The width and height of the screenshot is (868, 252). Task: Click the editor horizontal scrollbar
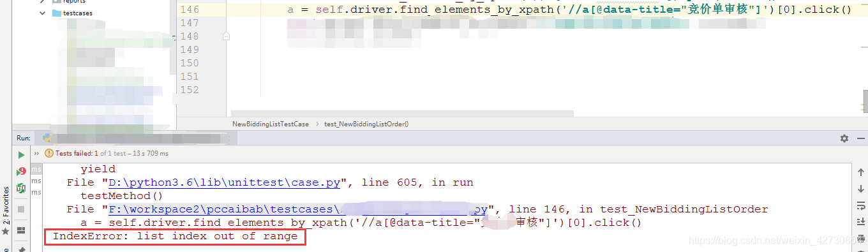pyautogui.click(x=402, y=114)
